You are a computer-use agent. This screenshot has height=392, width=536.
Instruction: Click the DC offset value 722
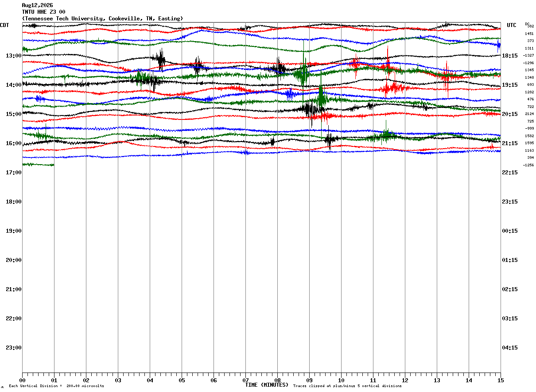(x=530, y=107)
